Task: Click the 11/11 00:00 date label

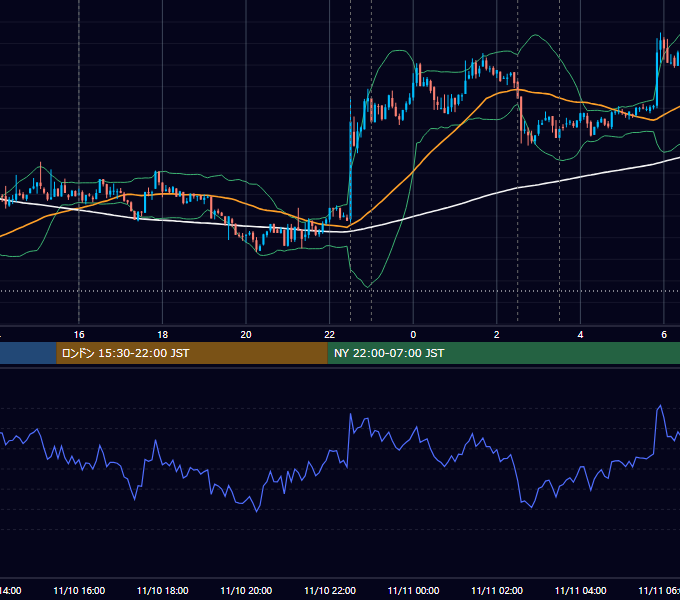Action: point(413,591)
